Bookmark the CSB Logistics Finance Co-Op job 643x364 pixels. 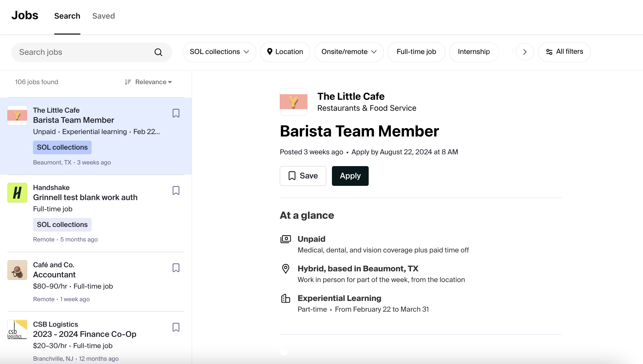click(x=176, y=327)
